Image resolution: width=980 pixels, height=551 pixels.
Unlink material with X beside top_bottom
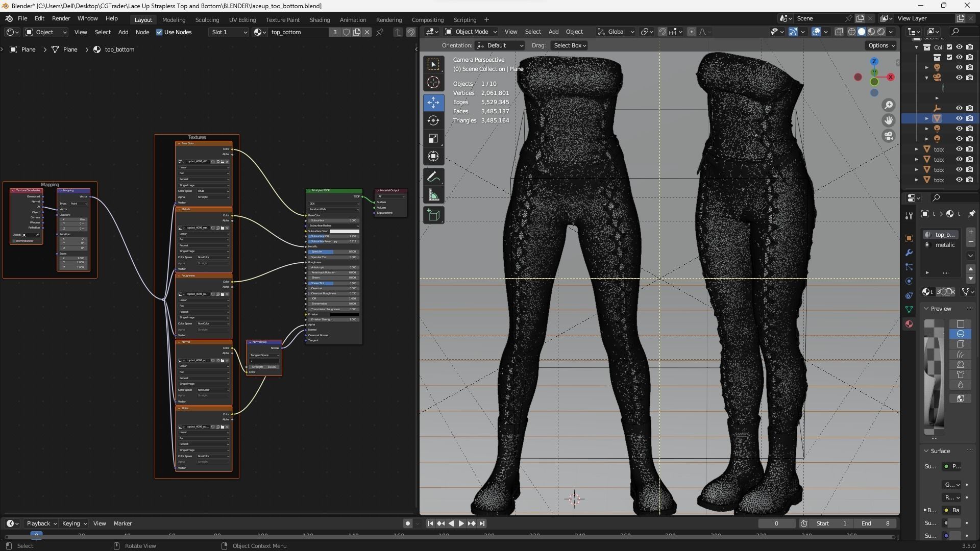point(366,32)
